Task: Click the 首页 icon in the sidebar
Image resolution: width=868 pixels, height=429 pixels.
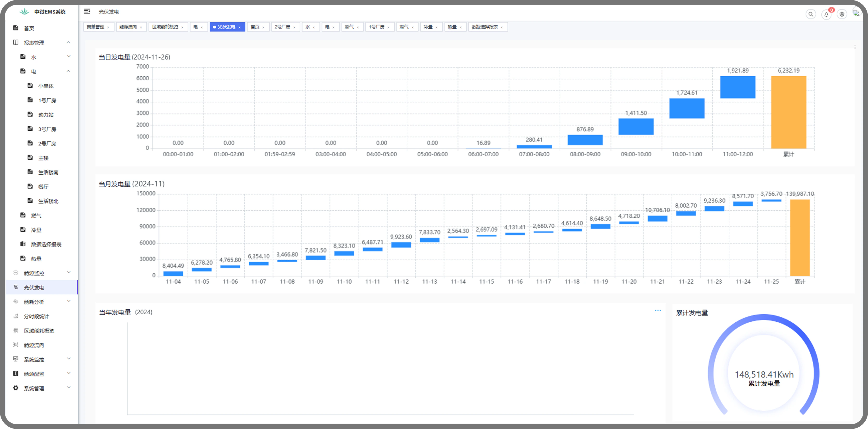Action: (16, 28)
